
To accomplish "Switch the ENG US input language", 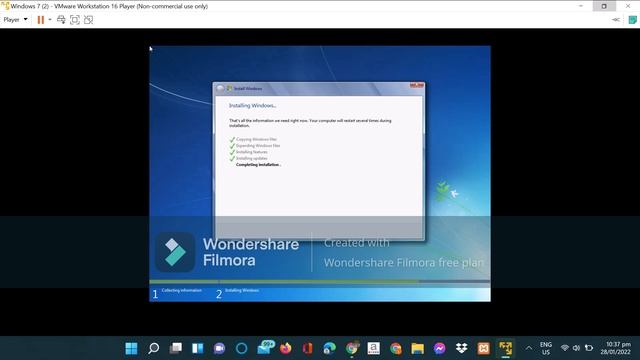I will tap(546, 348).
